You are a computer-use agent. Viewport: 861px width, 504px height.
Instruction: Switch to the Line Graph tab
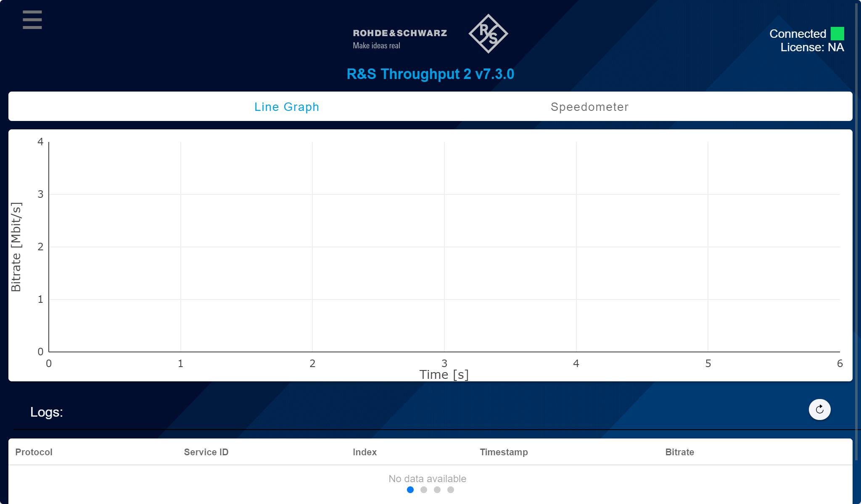287,107
